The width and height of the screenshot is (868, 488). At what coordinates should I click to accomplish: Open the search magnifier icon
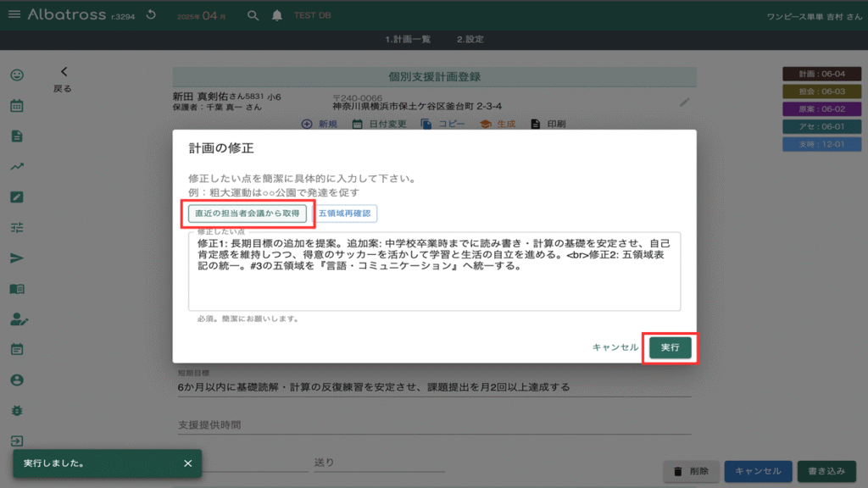(253, 15)
